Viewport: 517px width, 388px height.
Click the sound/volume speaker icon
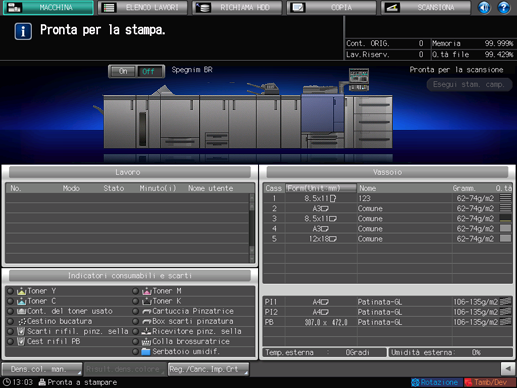(484, 7)
